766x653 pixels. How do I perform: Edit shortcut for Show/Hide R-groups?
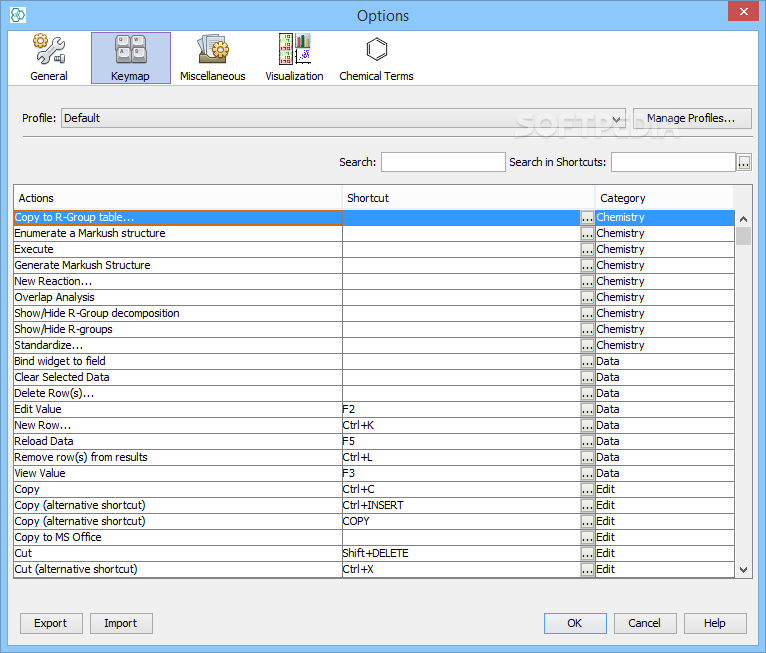[587, 330]
